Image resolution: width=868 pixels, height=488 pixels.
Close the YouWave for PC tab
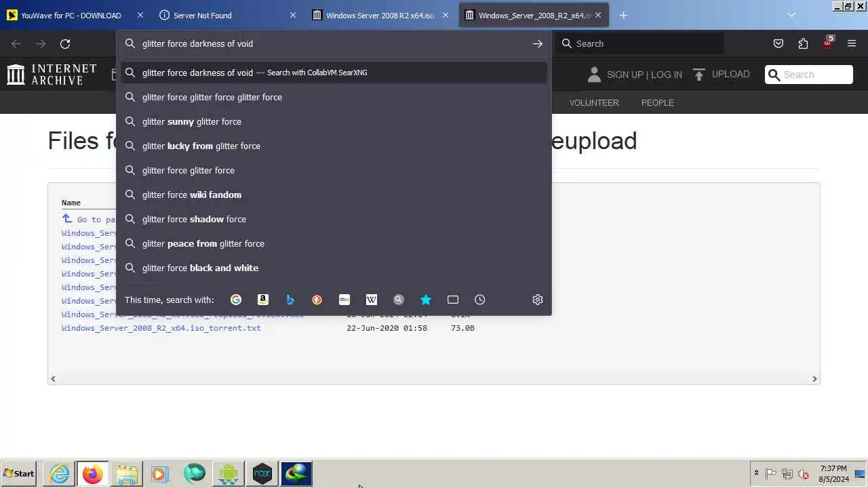click(140, 15)
